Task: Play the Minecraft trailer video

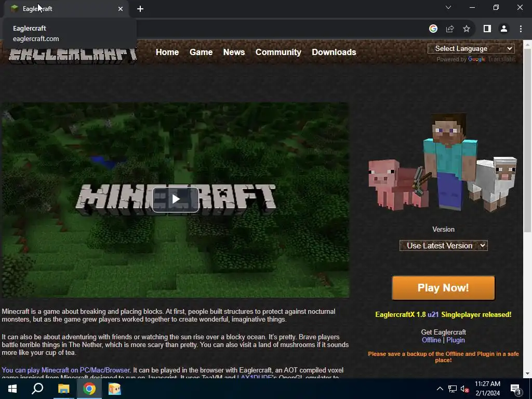Action: click(x=176, y=199)
